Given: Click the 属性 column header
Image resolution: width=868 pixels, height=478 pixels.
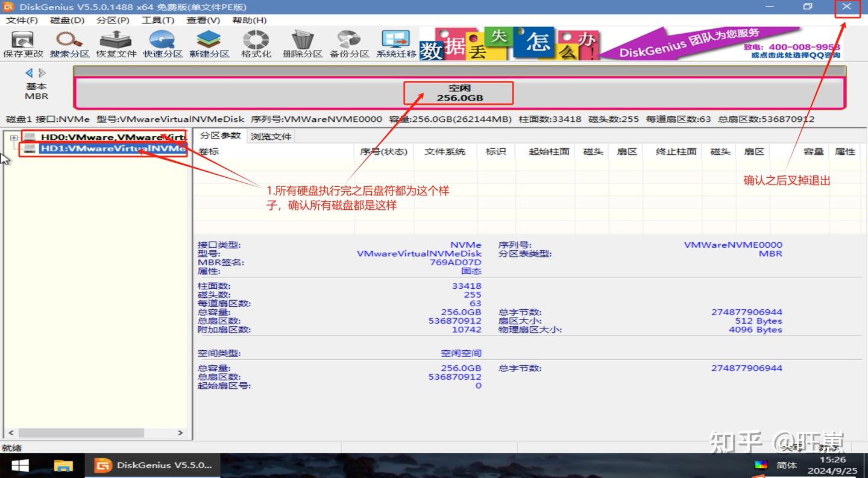Looking at the screenshot, I should [x=845, y=152].
